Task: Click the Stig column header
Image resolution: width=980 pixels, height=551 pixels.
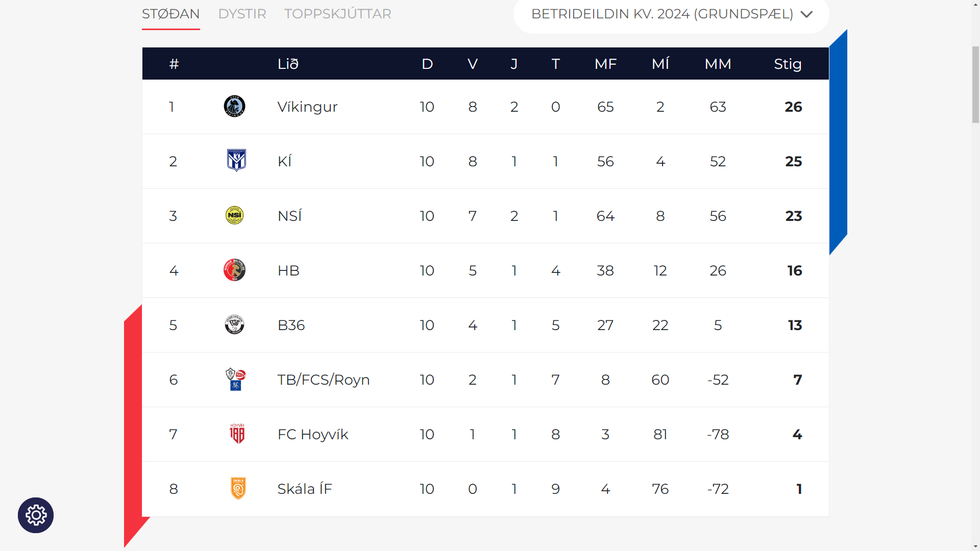Action: point(788,64)
